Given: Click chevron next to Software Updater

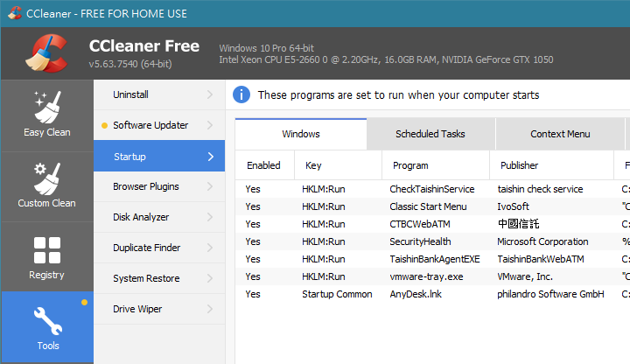Looking at the screenshot, I should tap(210, 125).
